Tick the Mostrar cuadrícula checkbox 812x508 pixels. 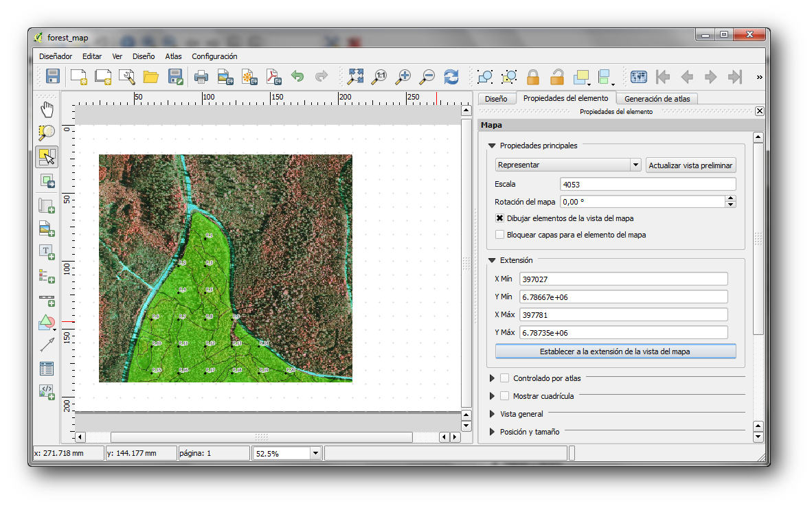click(x=504, y=396)
